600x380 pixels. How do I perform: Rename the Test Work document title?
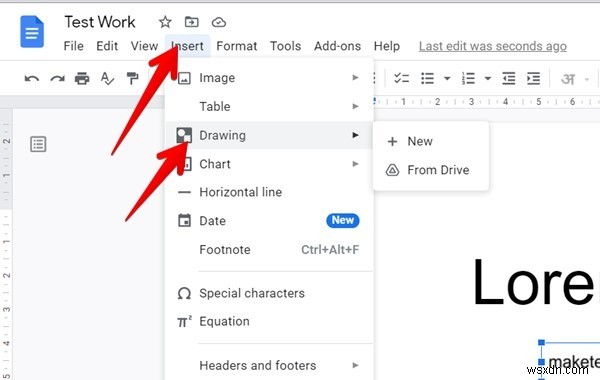point(100,22)
